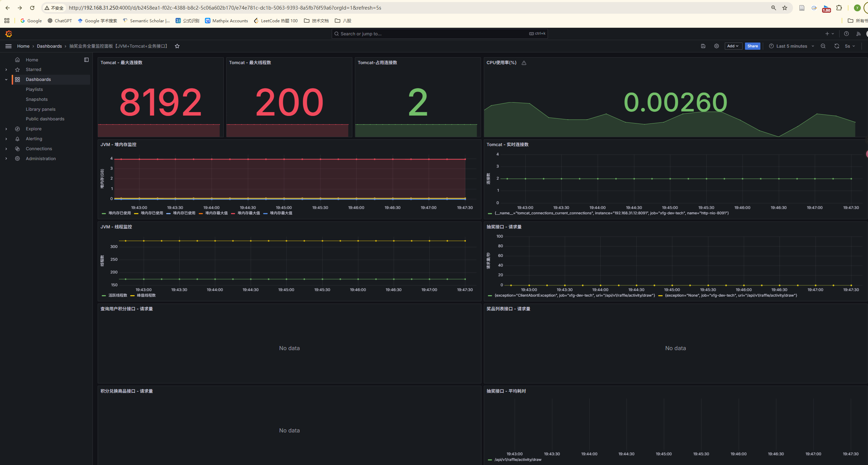The width and height of the screenshot is (868, 465).
Task: Toggle the hamburger main menu
Action: point(9,46)
